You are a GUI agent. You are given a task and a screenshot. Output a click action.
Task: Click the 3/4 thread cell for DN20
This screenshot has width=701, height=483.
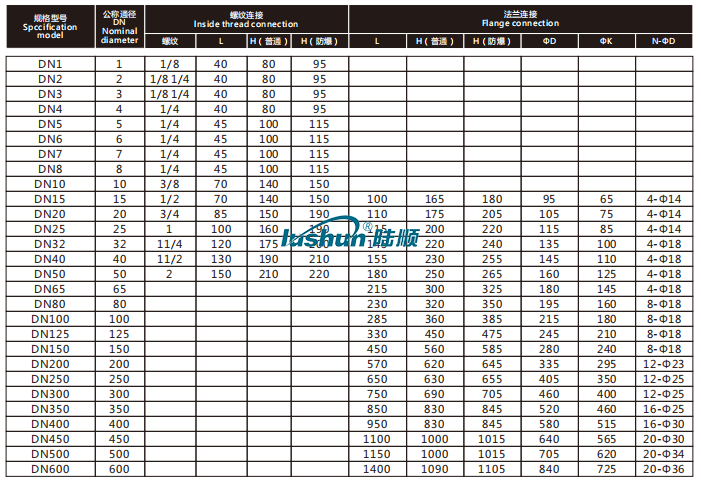click(x=169, y=214)
